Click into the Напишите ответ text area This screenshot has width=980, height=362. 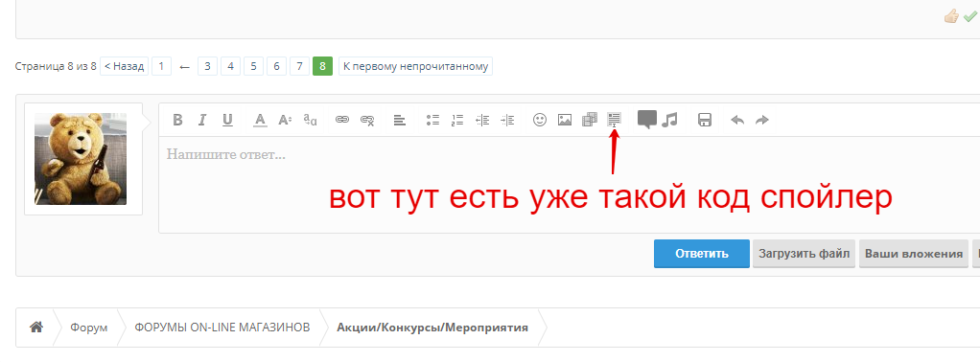[x=569, y=185]
